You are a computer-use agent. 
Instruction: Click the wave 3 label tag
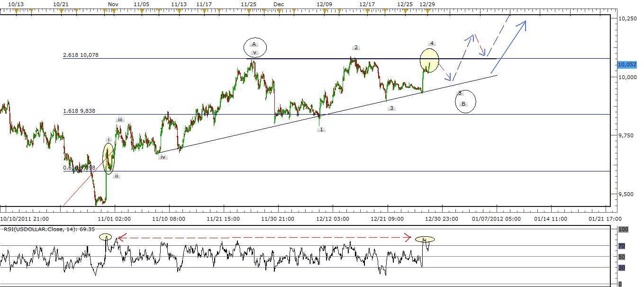pos(391,108)
